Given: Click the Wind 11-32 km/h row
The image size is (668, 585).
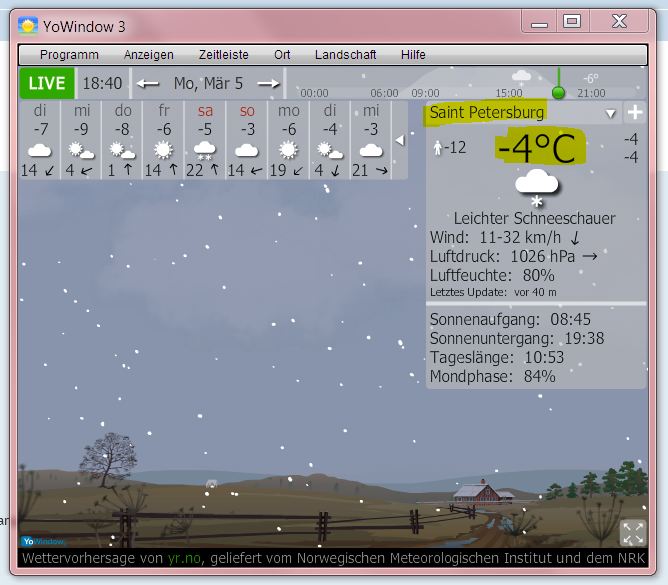Looking at the screenshot, I should pyautogui.click(x=505, y=237).
